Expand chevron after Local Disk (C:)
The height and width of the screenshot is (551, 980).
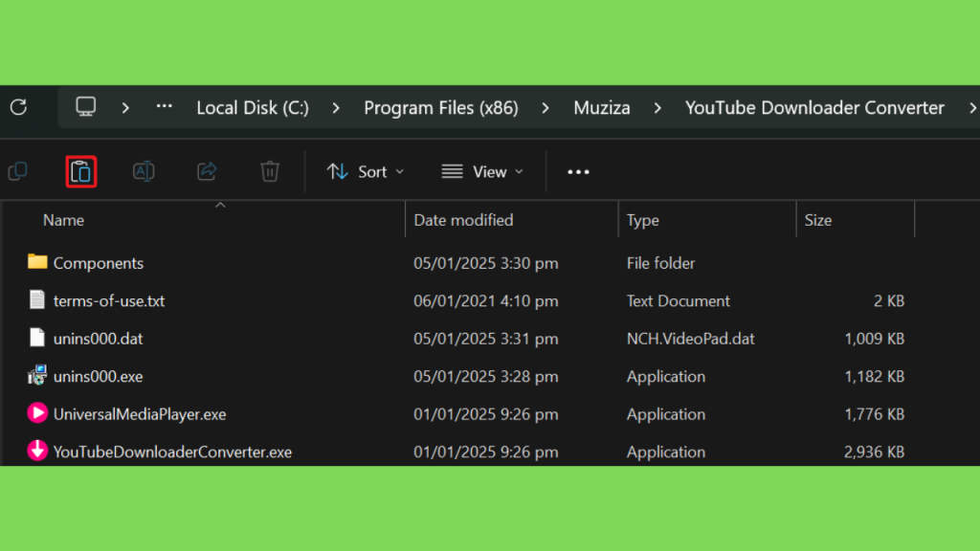pyautogui.click(x=336, y=108)
